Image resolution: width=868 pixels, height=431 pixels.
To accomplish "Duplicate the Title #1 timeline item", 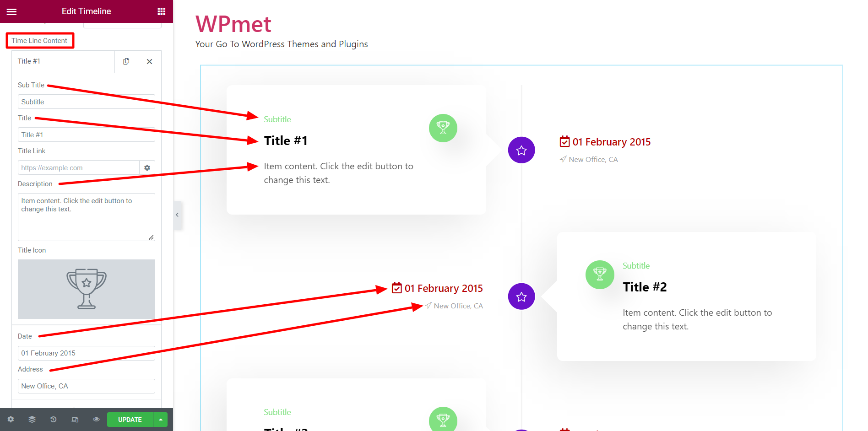I will click(x=126, y=61).
